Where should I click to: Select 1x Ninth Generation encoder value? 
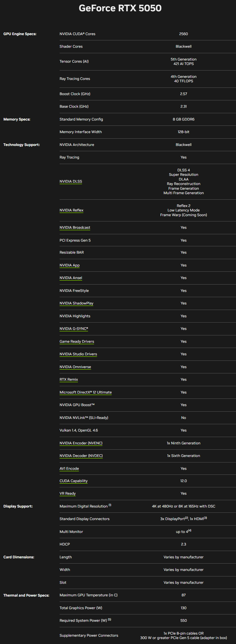183,443
